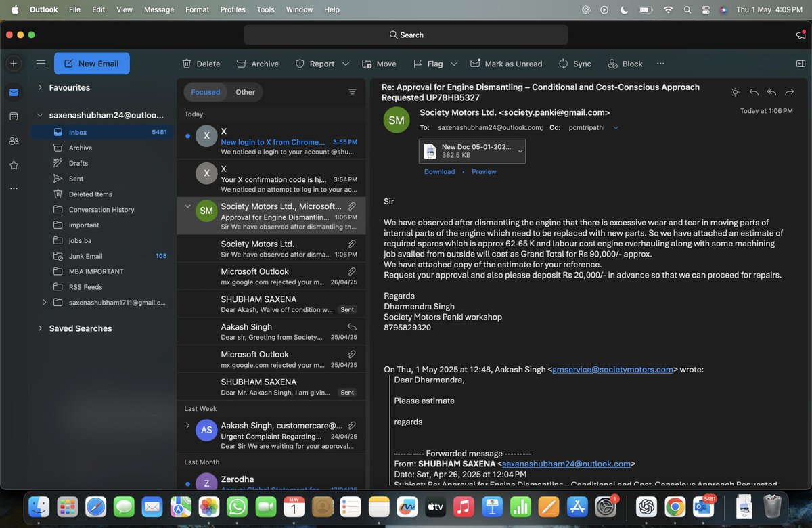Open the Drafts folder

[101, 163]
